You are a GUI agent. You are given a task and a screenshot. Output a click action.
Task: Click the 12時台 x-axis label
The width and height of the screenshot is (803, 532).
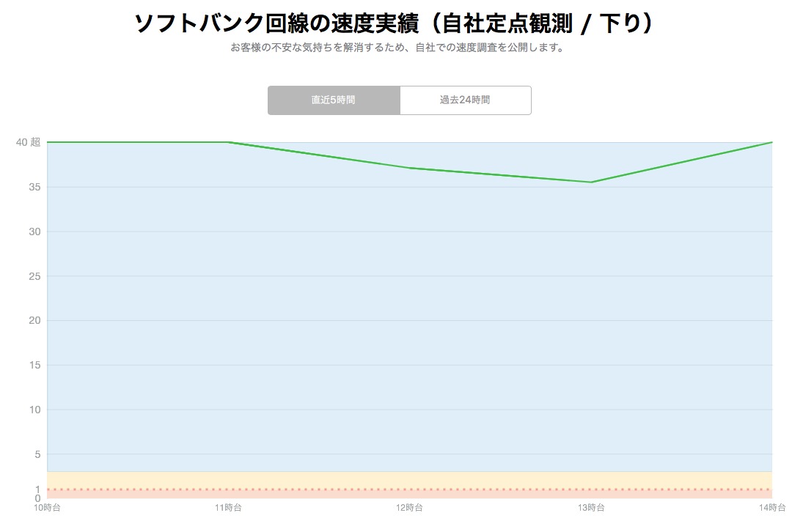[409, 507]
